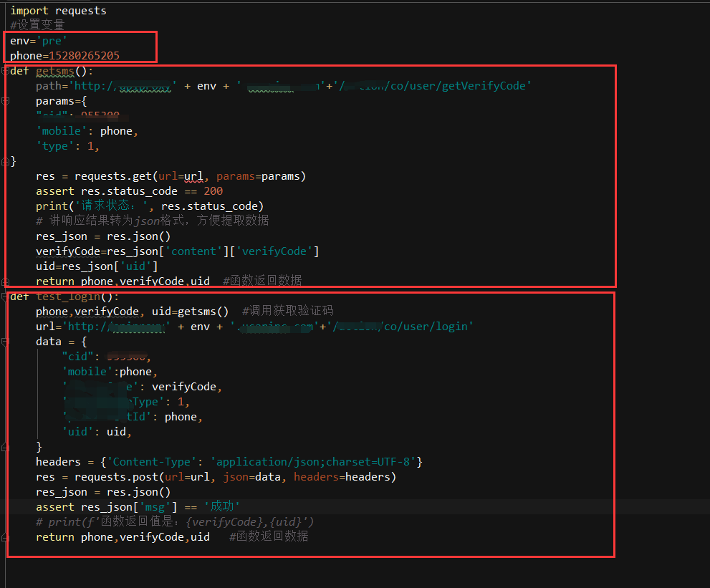Click 'type' key in the params dict
This screenshot has width=710, height=588.
coord(55,146)
